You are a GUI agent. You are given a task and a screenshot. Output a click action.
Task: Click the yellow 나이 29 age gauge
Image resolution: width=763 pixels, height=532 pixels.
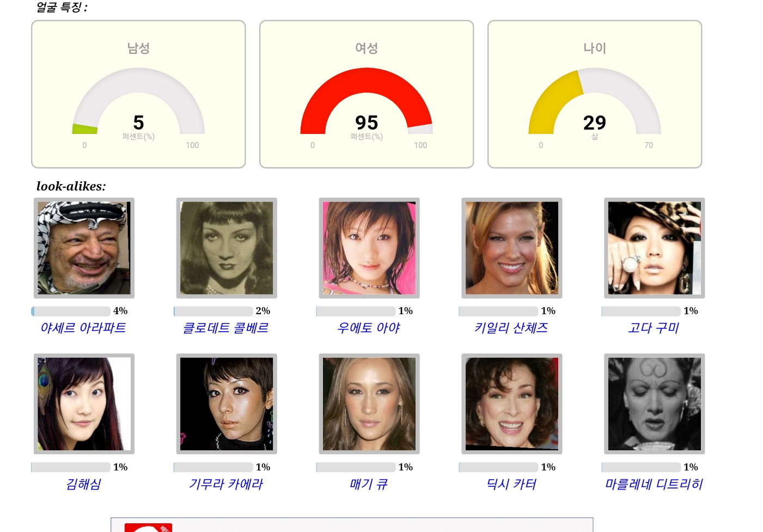(595, 101)
